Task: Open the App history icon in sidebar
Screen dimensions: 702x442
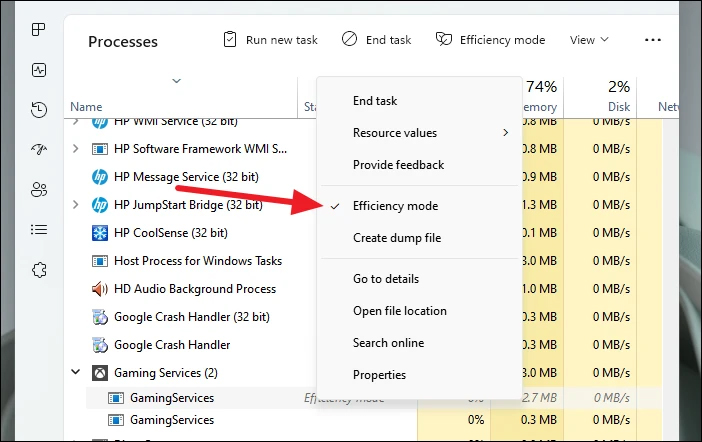Action: click(39, 110)
